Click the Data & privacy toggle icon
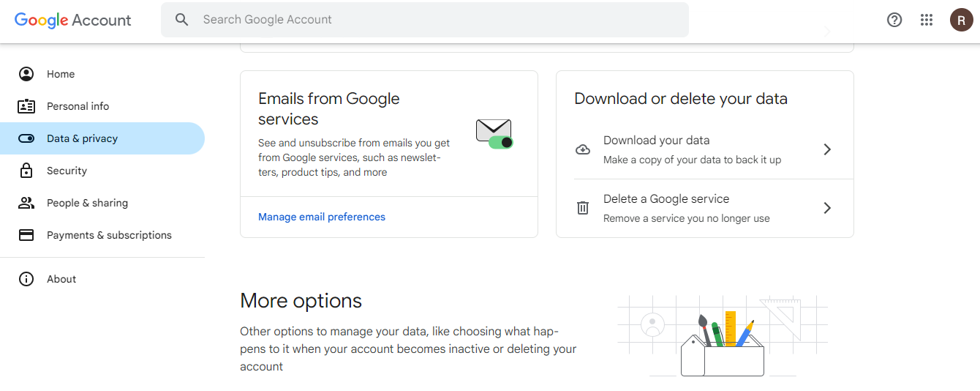The width and height of the screenshot is (980, 391). [26, 138]
